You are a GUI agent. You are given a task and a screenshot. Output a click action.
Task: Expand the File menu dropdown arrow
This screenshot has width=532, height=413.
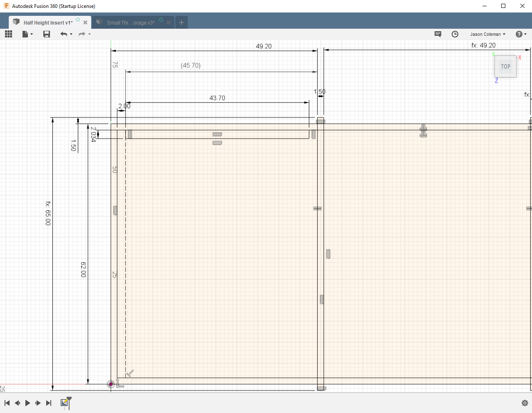[31, 34]
